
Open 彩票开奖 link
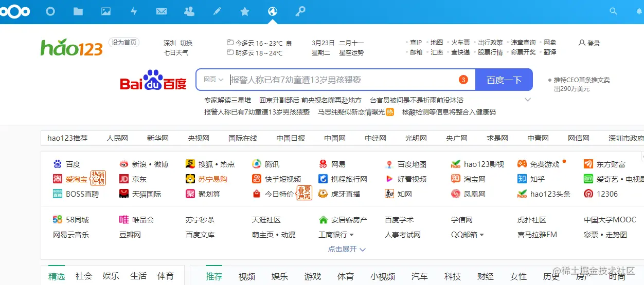tap(523, 52)
